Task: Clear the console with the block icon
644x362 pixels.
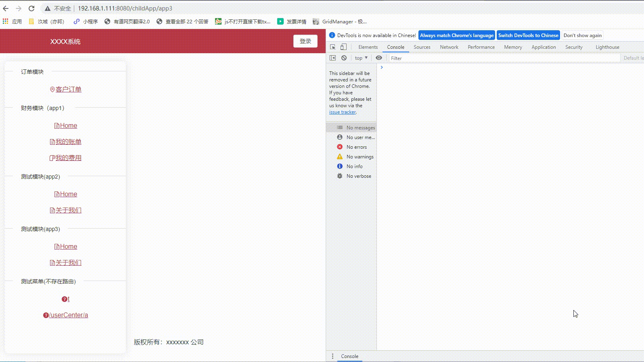Action: pos(344,58)
